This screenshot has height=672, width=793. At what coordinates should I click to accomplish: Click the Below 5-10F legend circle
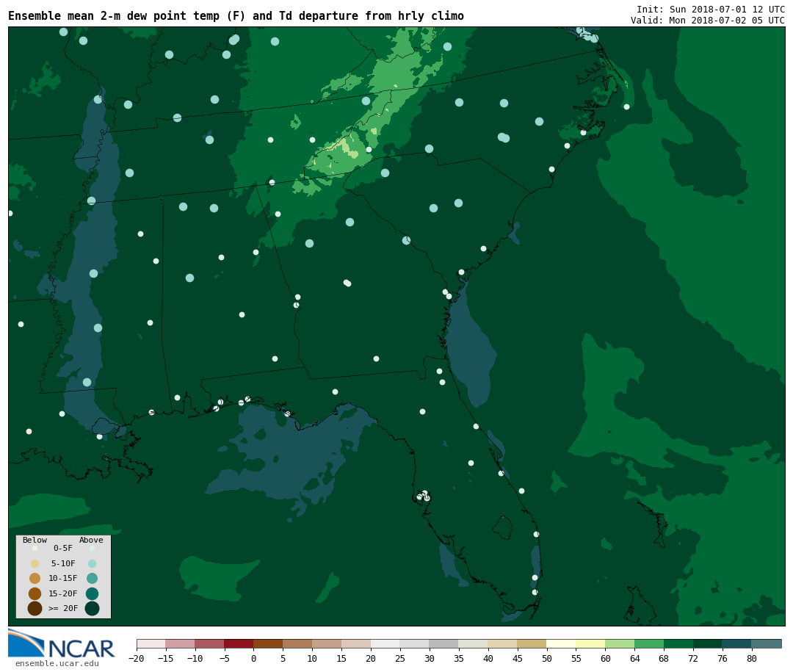tap(35, 564)
